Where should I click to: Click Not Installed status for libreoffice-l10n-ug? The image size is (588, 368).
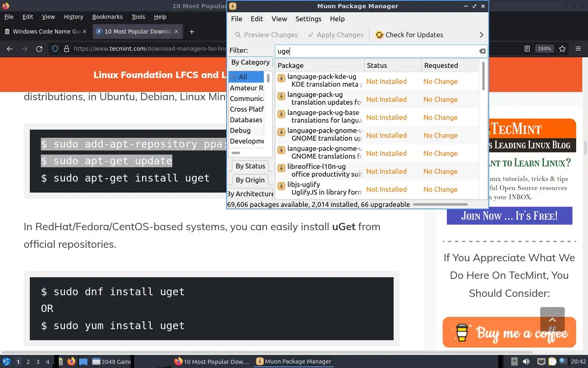tap(386, 171)
